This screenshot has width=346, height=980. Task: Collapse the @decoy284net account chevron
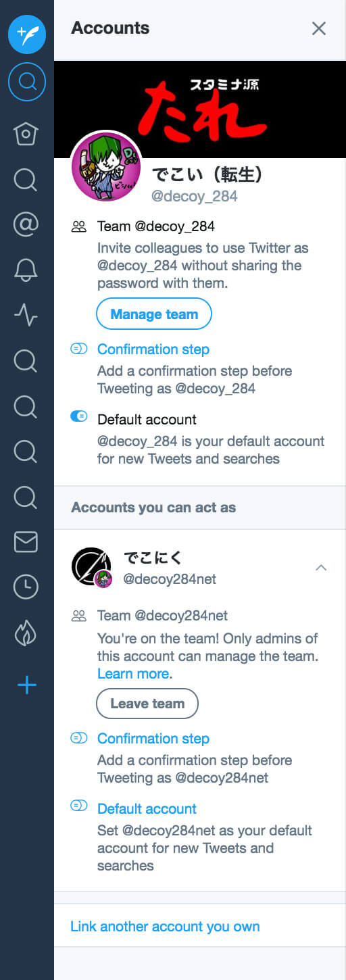click(321, 568)
